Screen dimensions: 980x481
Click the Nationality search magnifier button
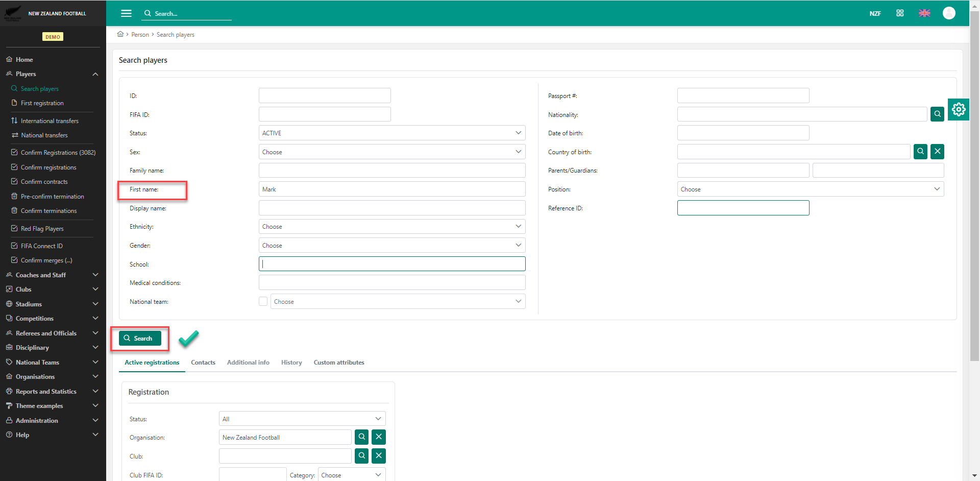pyautogui.click(x=937, y=114)
